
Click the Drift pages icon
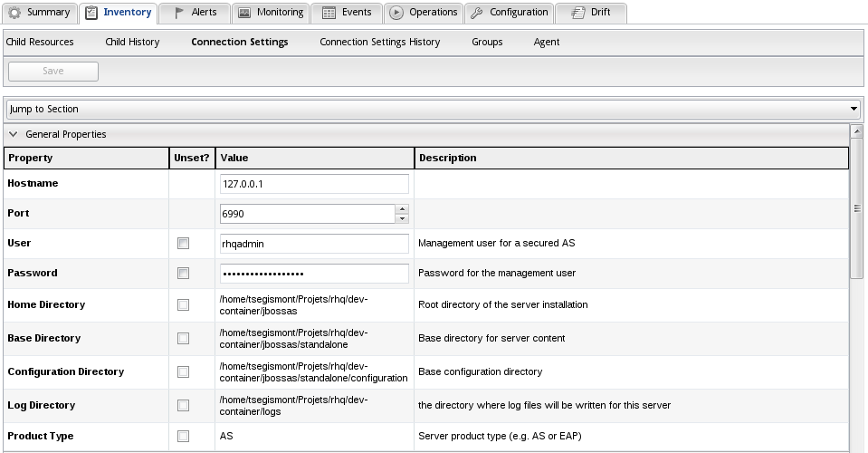578,13
